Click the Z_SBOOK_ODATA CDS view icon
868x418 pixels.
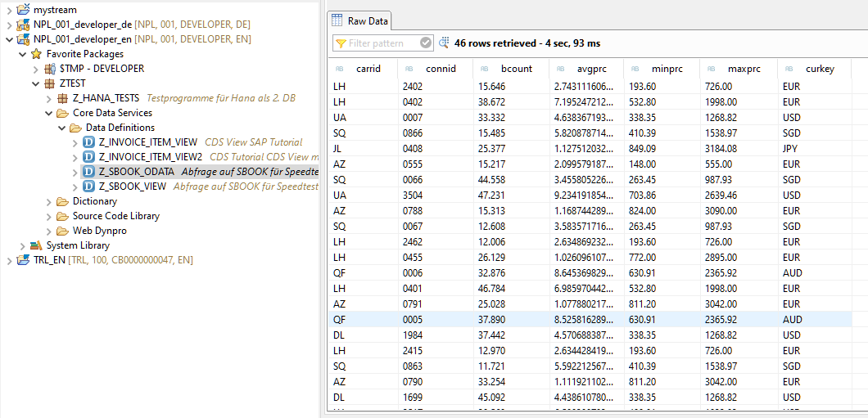pos(89,172)
